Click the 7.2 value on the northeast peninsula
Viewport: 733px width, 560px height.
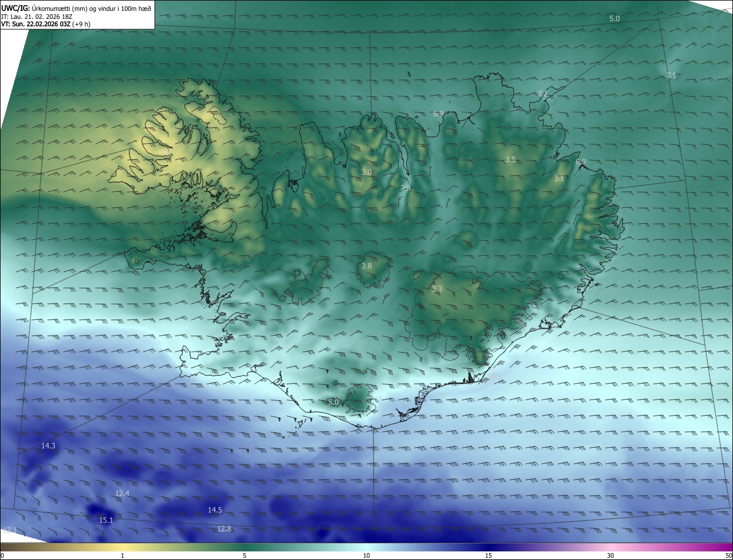[542, 93]
